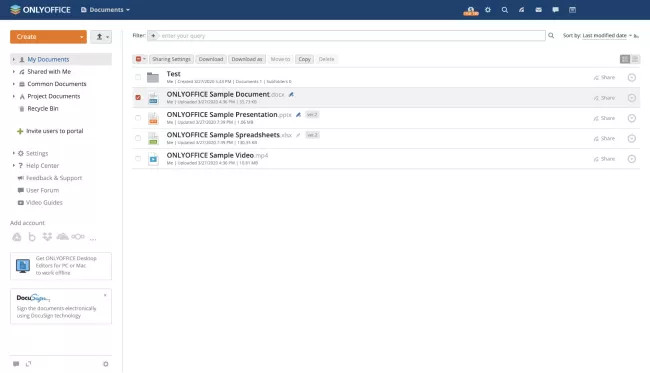Open actions menu for Sample Video row

pos(631,159)
